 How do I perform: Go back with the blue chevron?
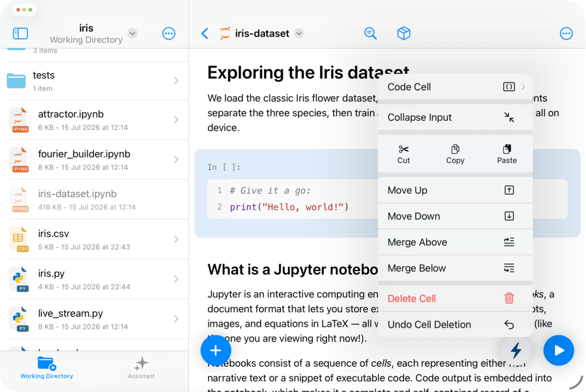205,34
